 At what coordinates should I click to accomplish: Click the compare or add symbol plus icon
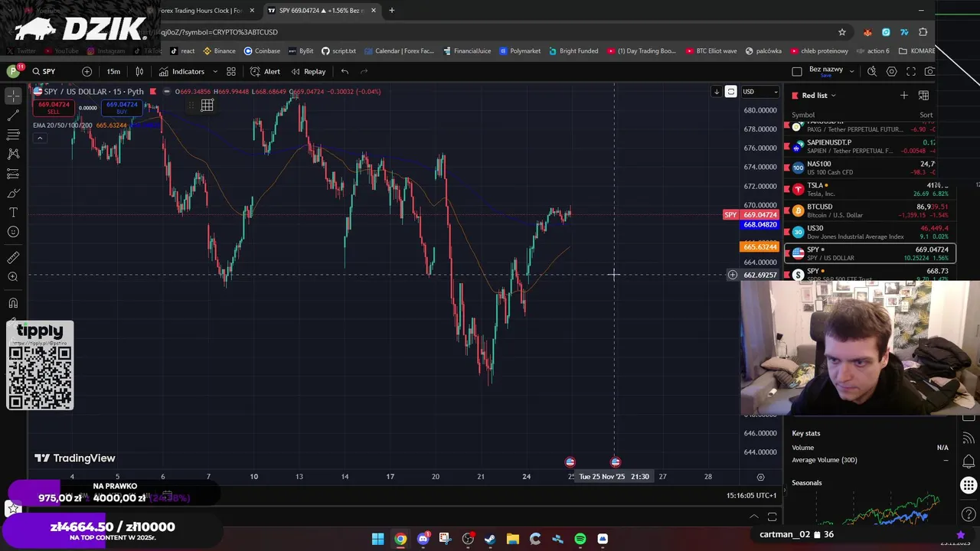(x=87, y=71)
